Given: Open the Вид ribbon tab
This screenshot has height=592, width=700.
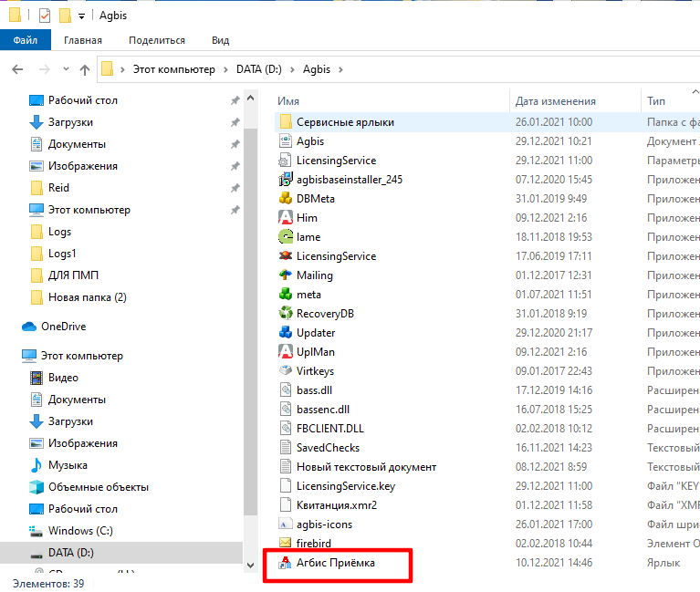Looking at the screenshot, I should pyautogui.click(x=221, y=40).
